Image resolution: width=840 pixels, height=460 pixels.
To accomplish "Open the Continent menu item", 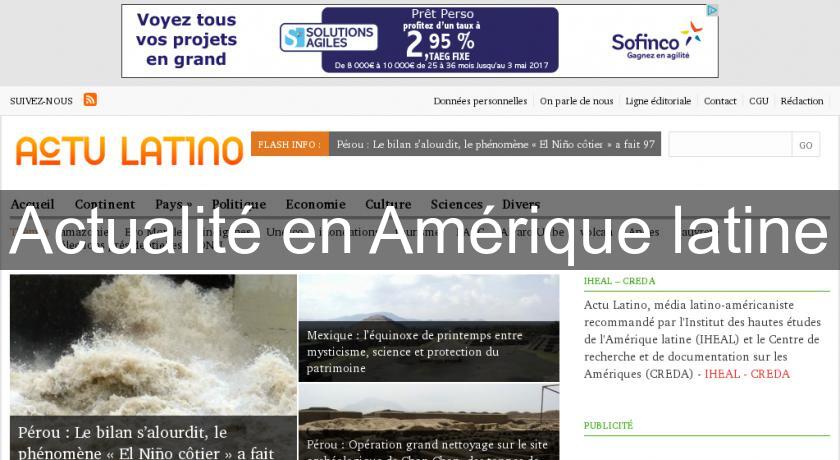I will pyautogui.click(x=105, y=204).
